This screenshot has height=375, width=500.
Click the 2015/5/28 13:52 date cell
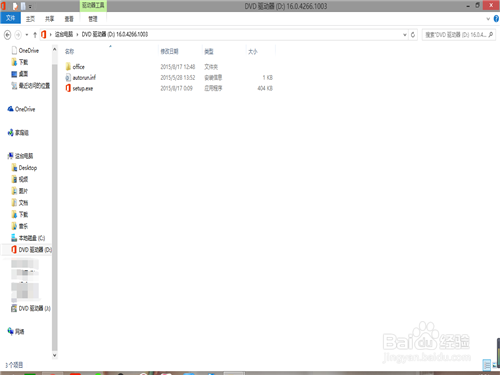tap(178, 78)
